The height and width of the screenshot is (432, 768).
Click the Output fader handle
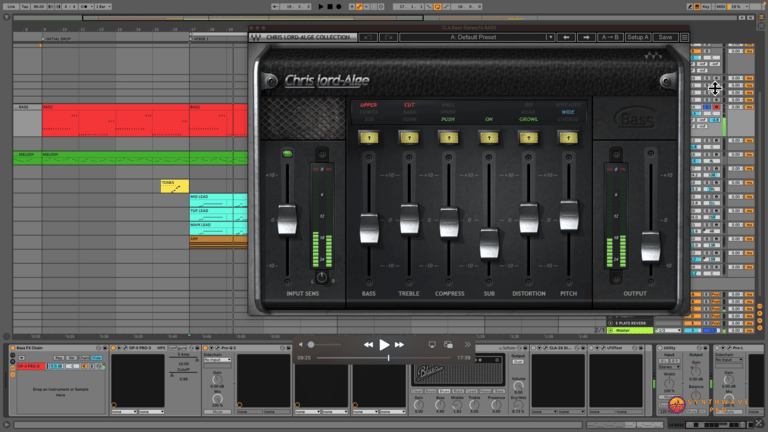[x=650, y=246]
